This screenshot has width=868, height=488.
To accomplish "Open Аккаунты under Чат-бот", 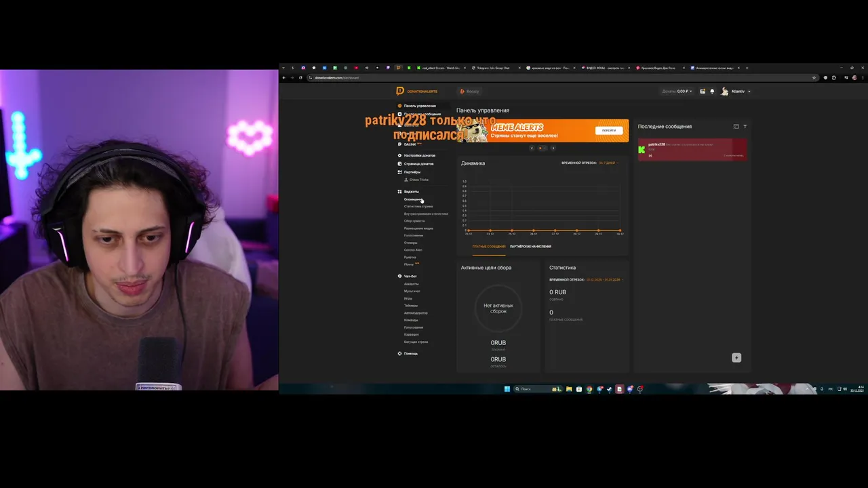I will coord(412,284).
